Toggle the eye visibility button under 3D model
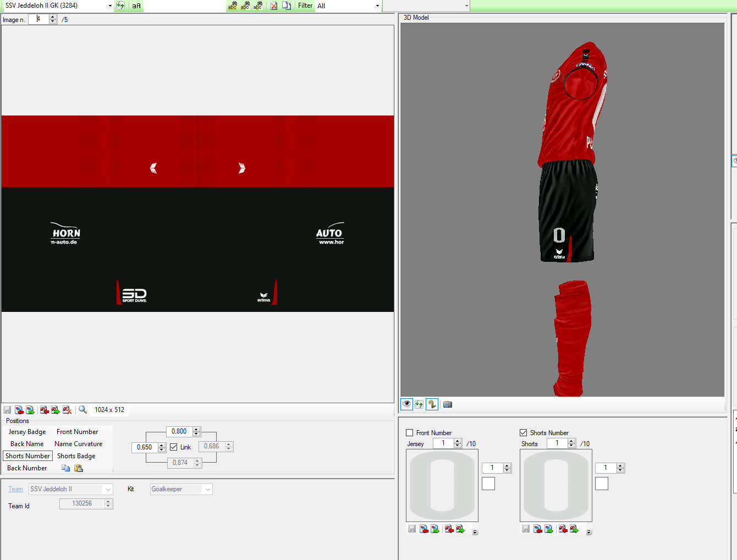The height and width of the screenshot is (560, 737). click(x=406, y=404)
